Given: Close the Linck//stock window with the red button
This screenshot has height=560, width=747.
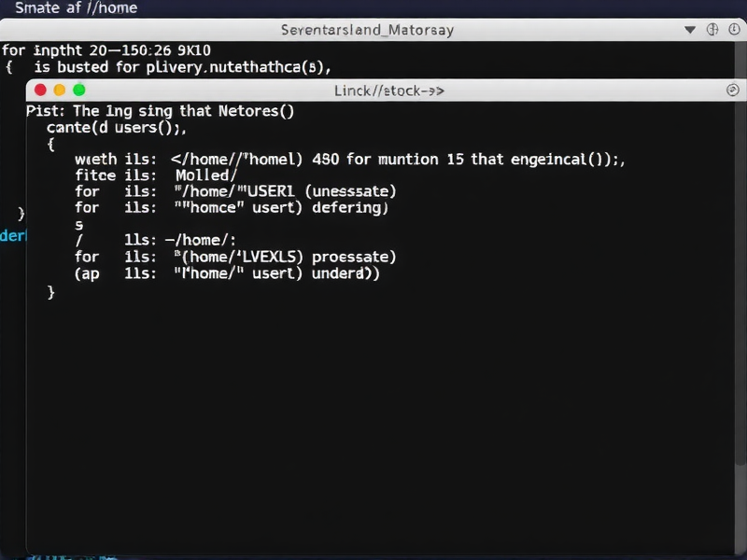Looking at the screenshot, I should pyautogui.click(x=39, y=91).
